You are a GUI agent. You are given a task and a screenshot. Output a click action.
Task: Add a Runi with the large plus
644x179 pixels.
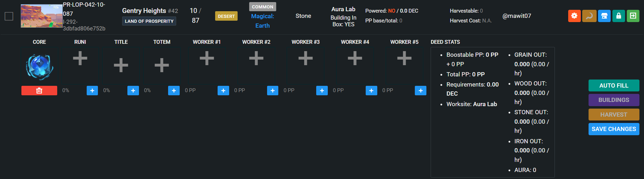click(80, 58)
